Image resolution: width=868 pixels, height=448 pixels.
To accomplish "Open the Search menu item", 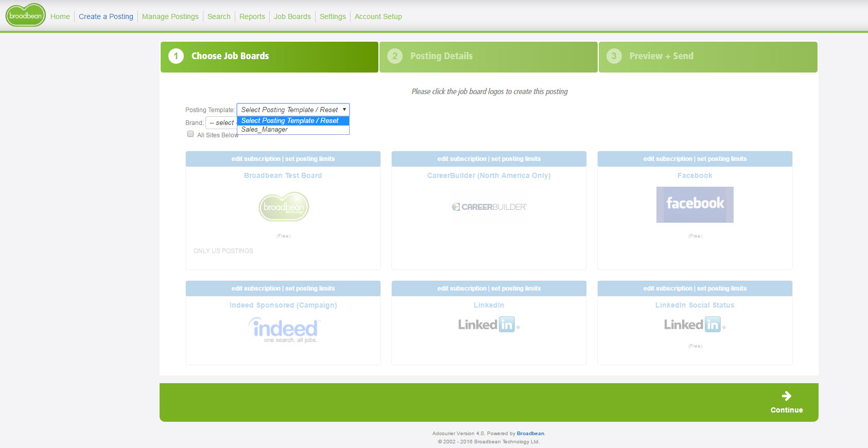I will [219, 16].
